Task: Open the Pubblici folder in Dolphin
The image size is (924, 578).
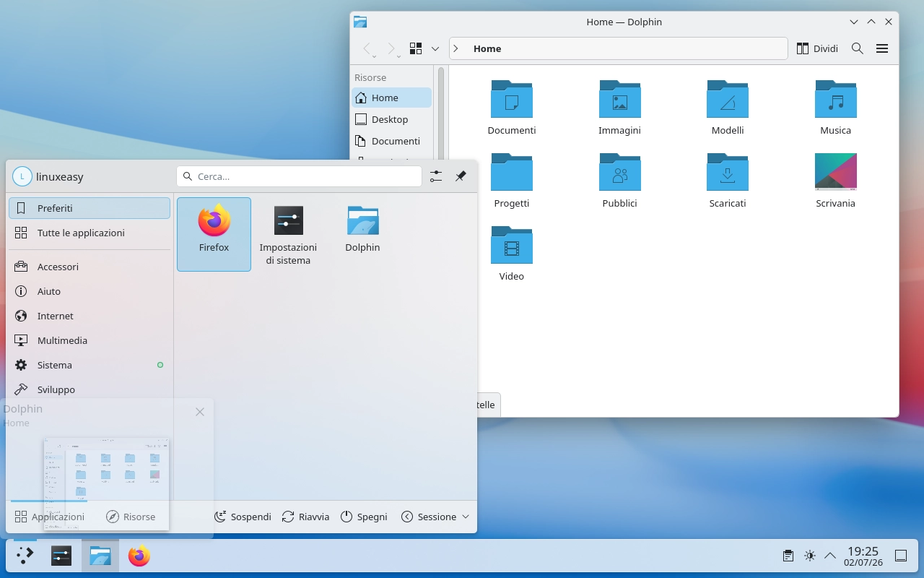Action: (x=619, y=180)
